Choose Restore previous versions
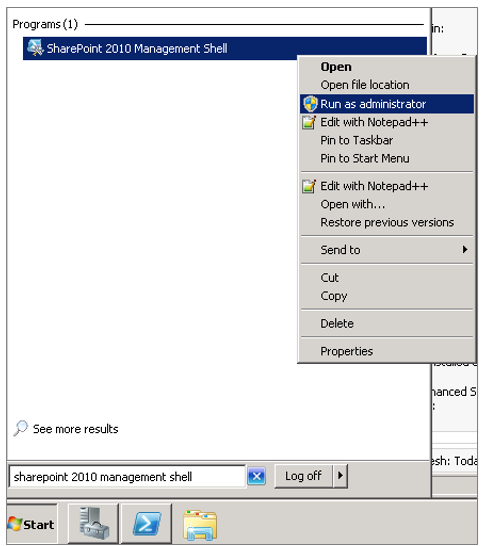Screen dimensions: 482x546 (x=387, y=223)
